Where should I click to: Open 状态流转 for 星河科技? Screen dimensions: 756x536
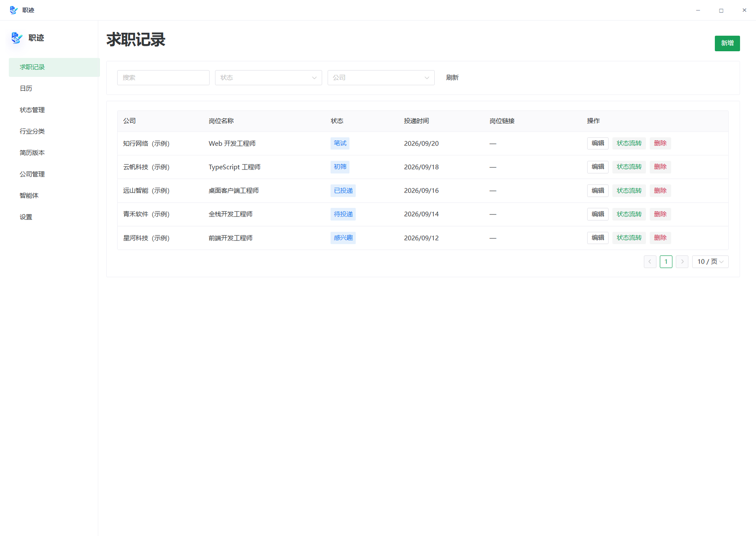[x=629, y=238]
